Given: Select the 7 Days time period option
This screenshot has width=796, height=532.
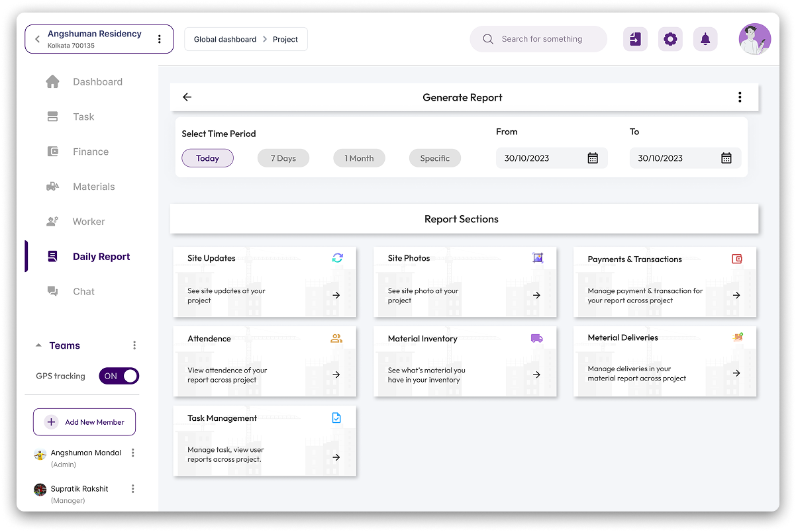Looking at the screenshot, I should 283,158.
